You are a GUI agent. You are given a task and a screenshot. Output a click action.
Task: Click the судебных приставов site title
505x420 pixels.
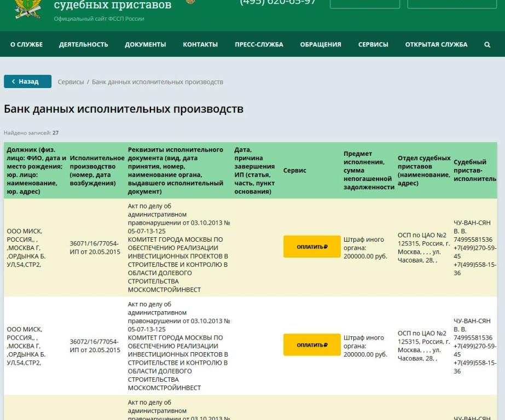pyautogui.click(x=113, y=5)
